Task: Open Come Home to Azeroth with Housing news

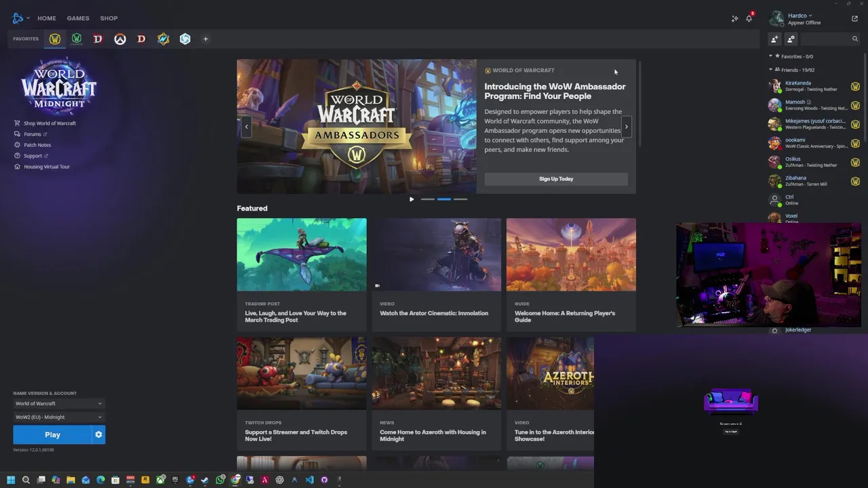Action: click(437, 394)
